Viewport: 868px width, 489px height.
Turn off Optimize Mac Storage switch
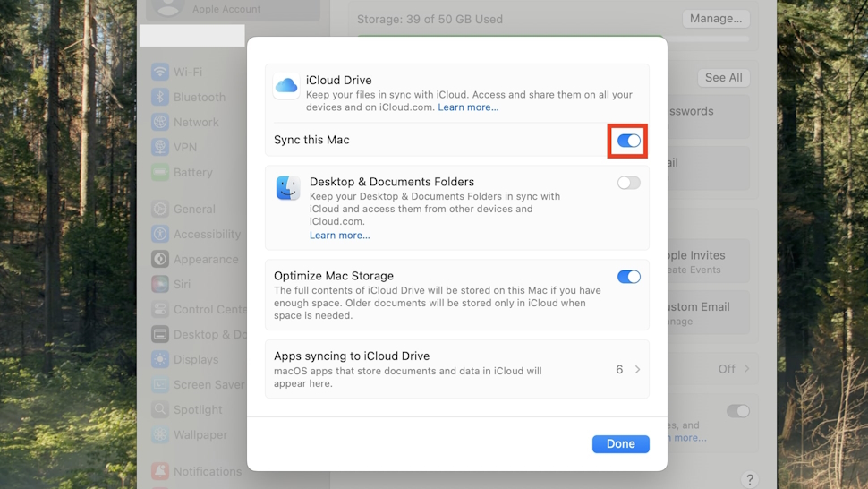[628, 277]
